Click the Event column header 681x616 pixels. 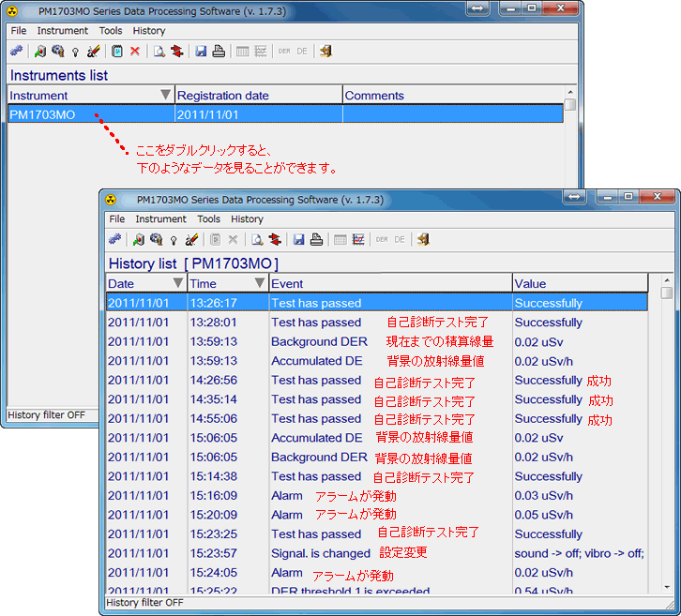click(390, 283)
